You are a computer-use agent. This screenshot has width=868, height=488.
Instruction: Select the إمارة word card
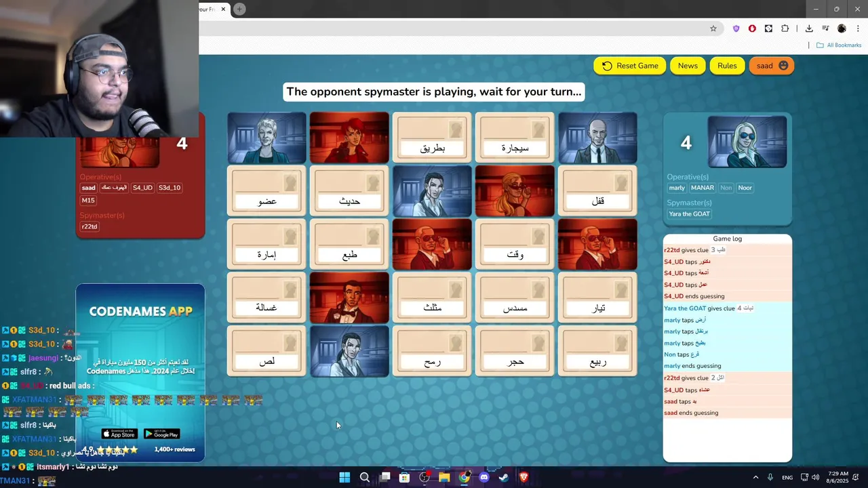pyautogui.click(x=267, y=245)
